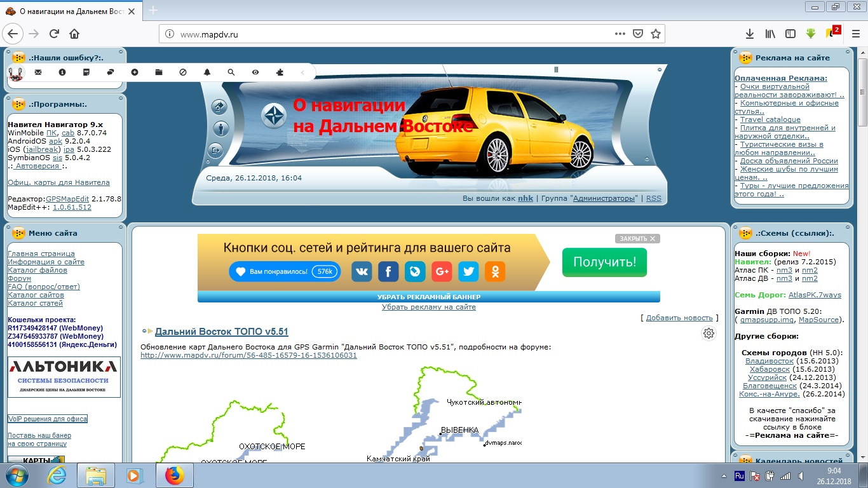Collapse the admin bar with the left chevron
This screenshot has width=868, height=488.
pos(302,72)
